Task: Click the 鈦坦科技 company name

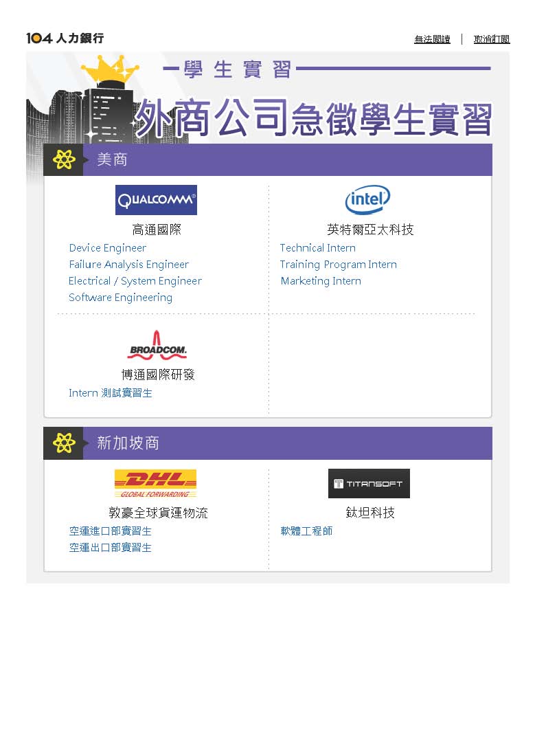Action: (370, 513)
